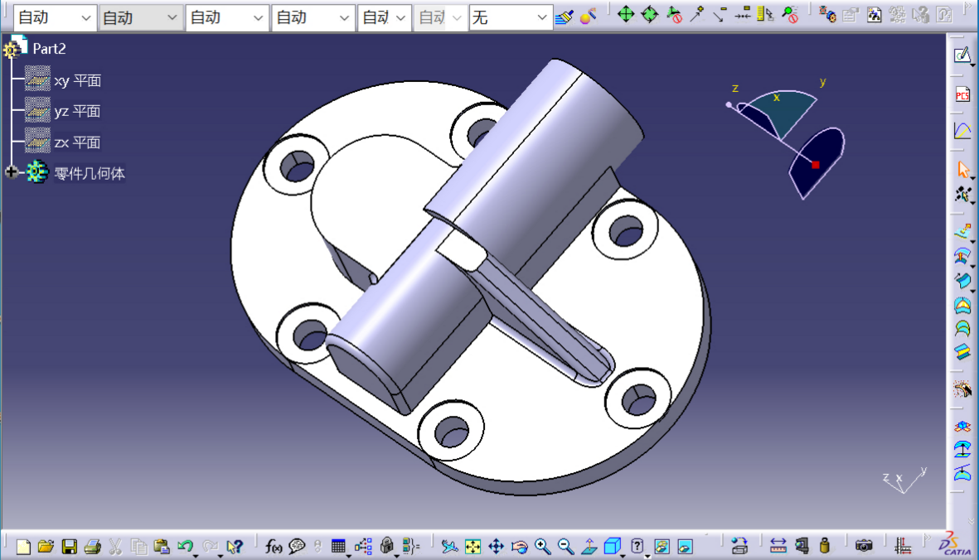Screen dimensions: 979x560
Task: Click the Save icon in bottom toolbar
Action: 70,546
